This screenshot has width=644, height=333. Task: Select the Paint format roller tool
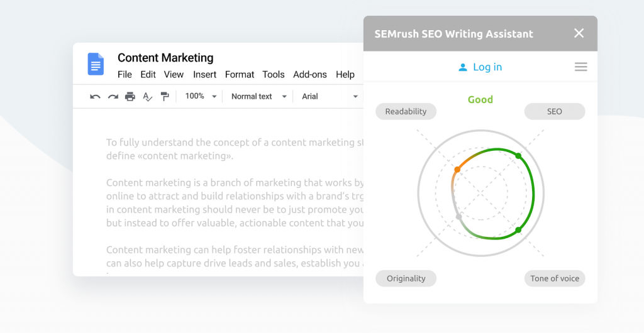[x=165, y=96]
